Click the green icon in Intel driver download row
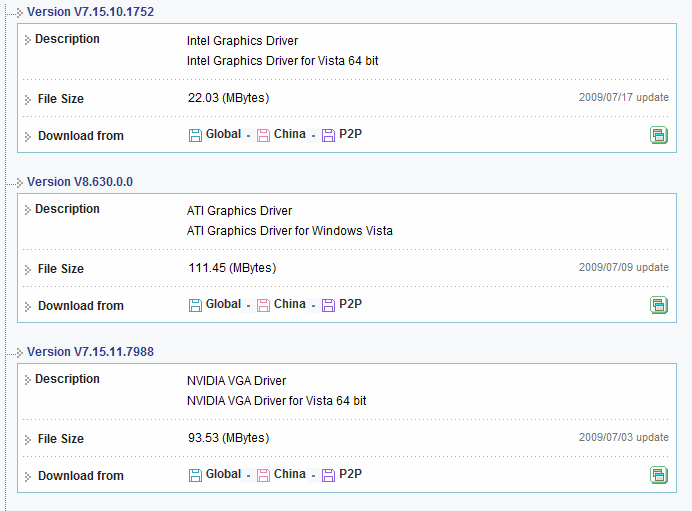Image resolution: width=692 pixels, height=511 pixels. click(x=658, y=135)
